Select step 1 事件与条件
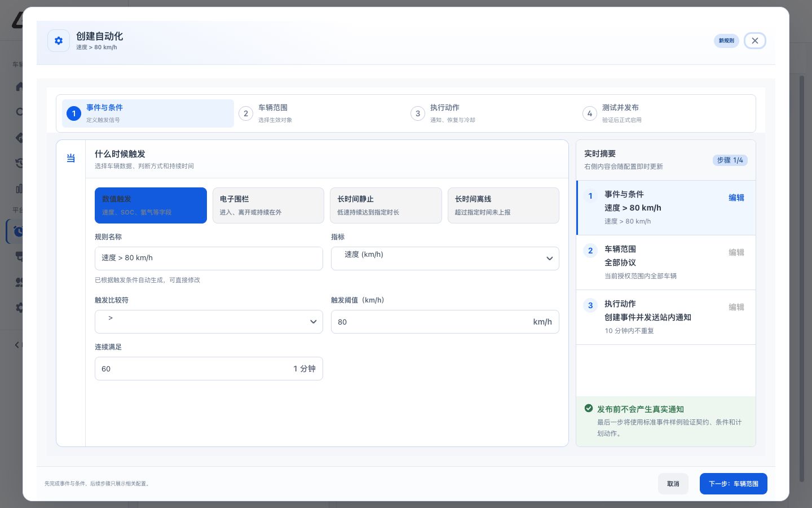 click(x=148, y=113)
